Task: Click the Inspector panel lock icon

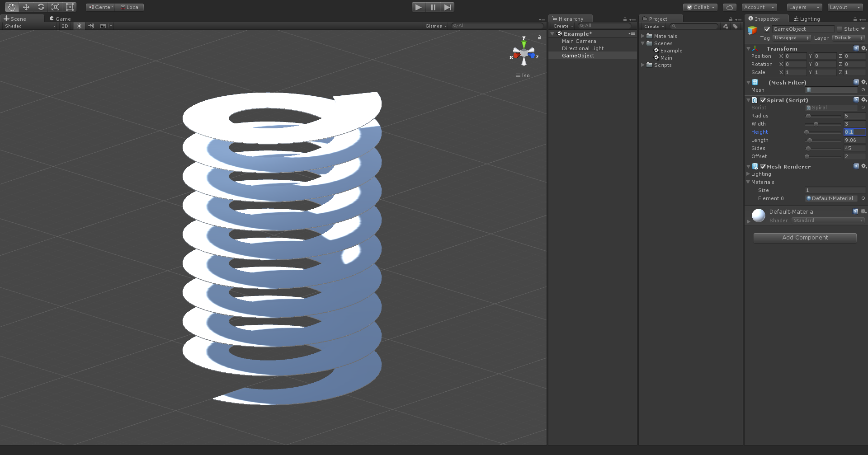Action: tap(855, 19)
